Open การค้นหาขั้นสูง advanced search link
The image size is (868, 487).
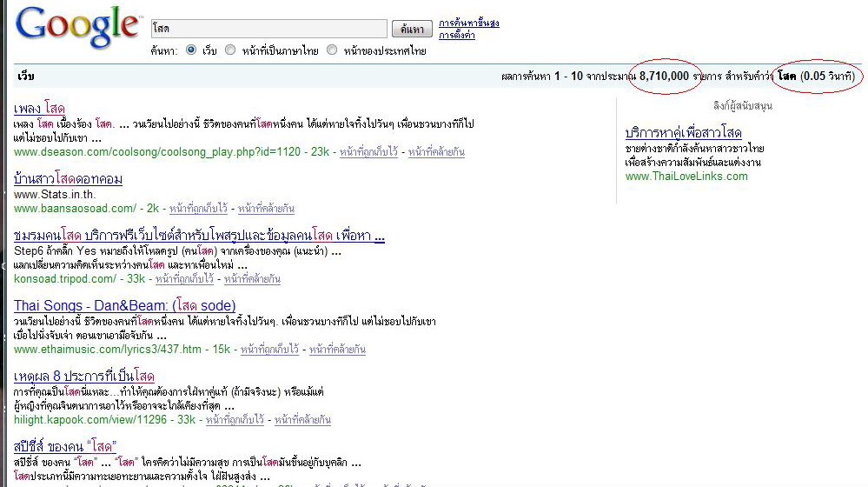(469, 23)
